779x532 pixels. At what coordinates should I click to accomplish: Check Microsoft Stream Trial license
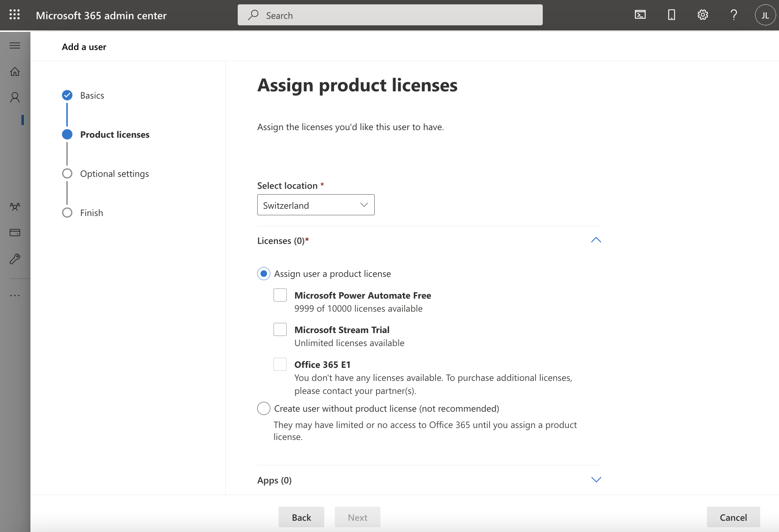click(x=280, y=329)
